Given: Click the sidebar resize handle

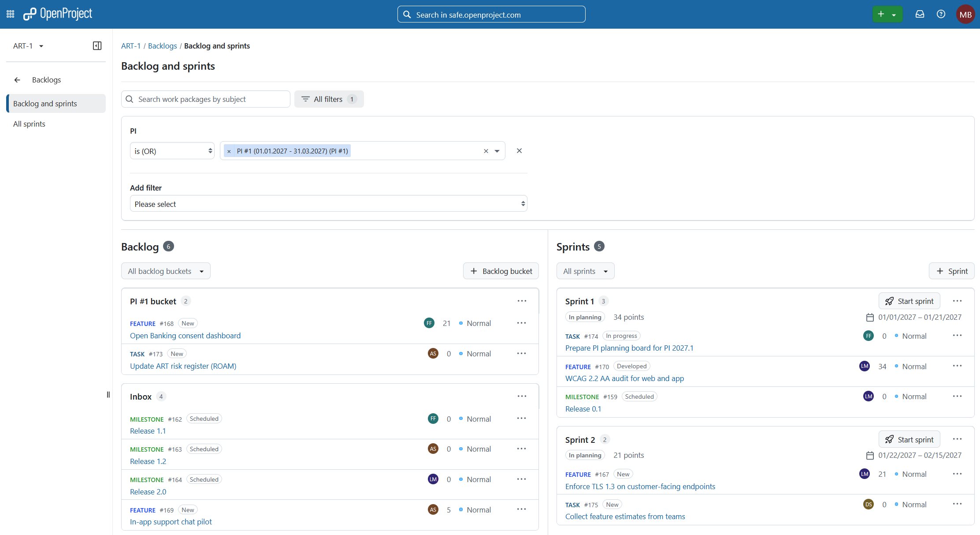Looking at the screenshot, I should (x=108, y=395).
